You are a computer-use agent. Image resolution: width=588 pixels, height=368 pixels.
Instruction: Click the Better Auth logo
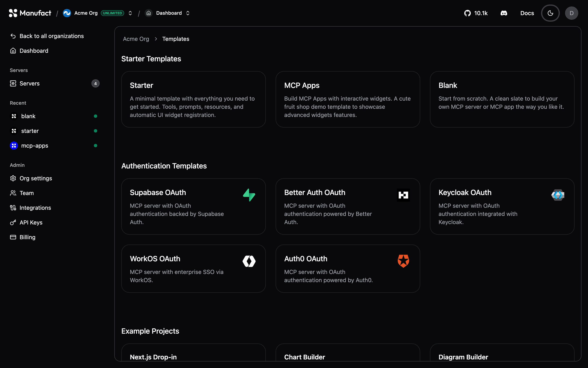pos(403,195)
